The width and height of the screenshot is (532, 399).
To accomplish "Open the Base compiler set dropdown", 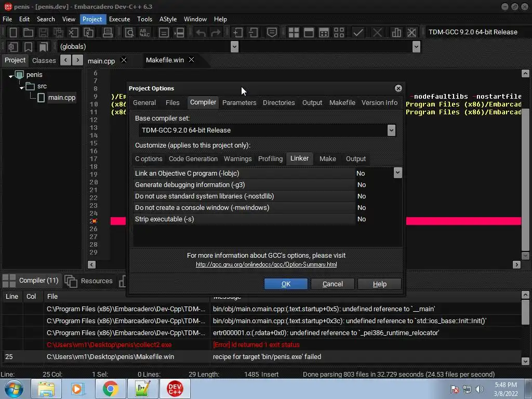I will [391, 130].
